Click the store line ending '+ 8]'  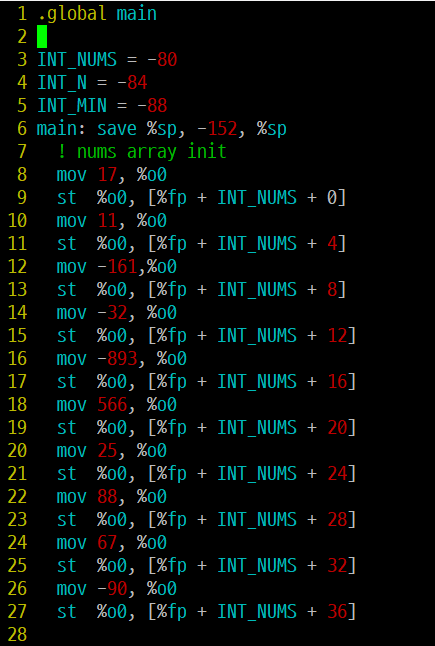tap(201, 290)
